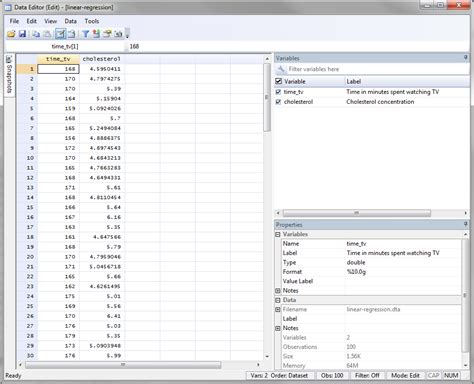Expand the Filename property row
Viewport: 474px width, 384px height.
[278, 309]
